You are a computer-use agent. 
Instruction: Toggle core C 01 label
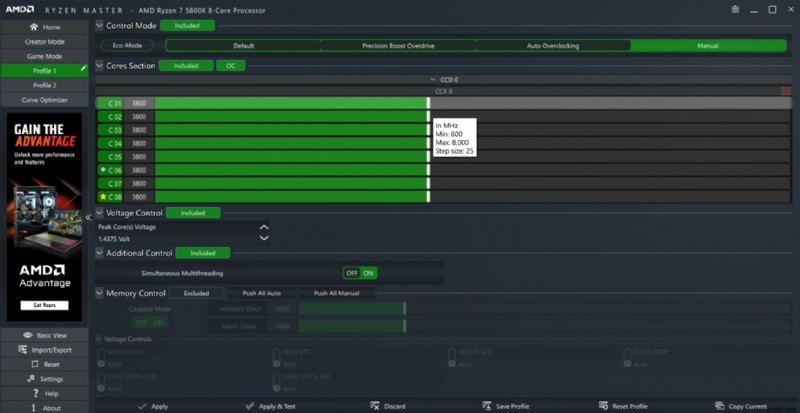(x=110, y=103)
